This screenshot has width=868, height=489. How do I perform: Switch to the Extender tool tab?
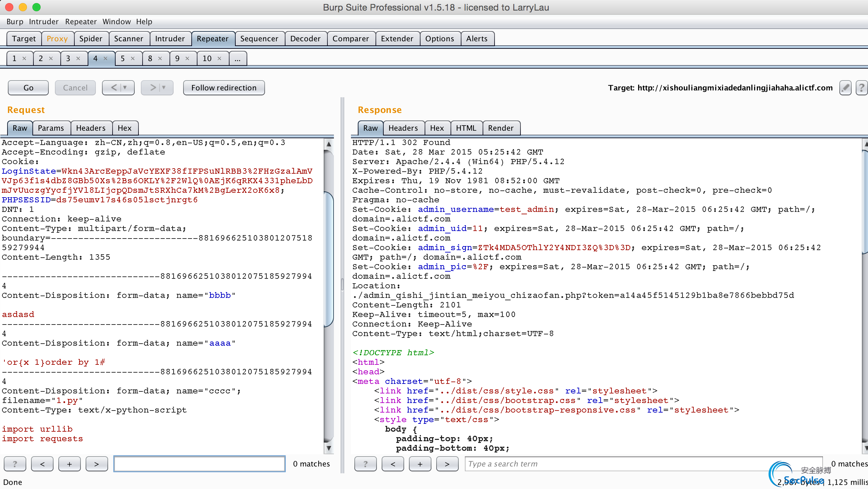397,39
